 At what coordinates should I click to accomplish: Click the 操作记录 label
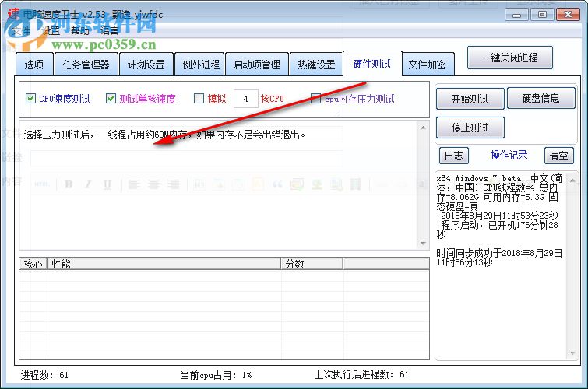tap(509, 155)
